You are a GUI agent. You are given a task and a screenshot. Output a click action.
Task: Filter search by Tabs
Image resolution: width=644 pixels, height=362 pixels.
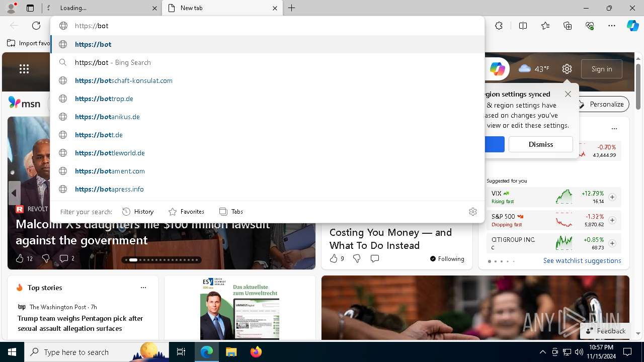tap(231, 212)
